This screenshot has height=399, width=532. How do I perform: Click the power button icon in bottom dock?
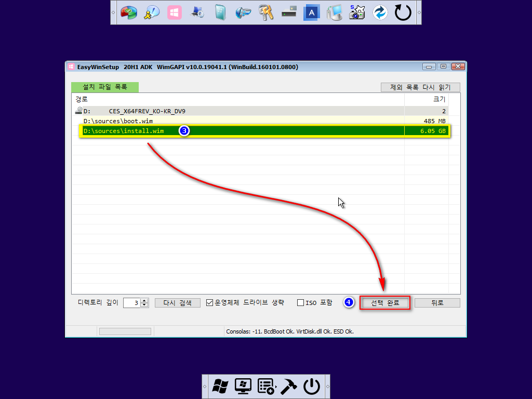(x=312, y=386)
